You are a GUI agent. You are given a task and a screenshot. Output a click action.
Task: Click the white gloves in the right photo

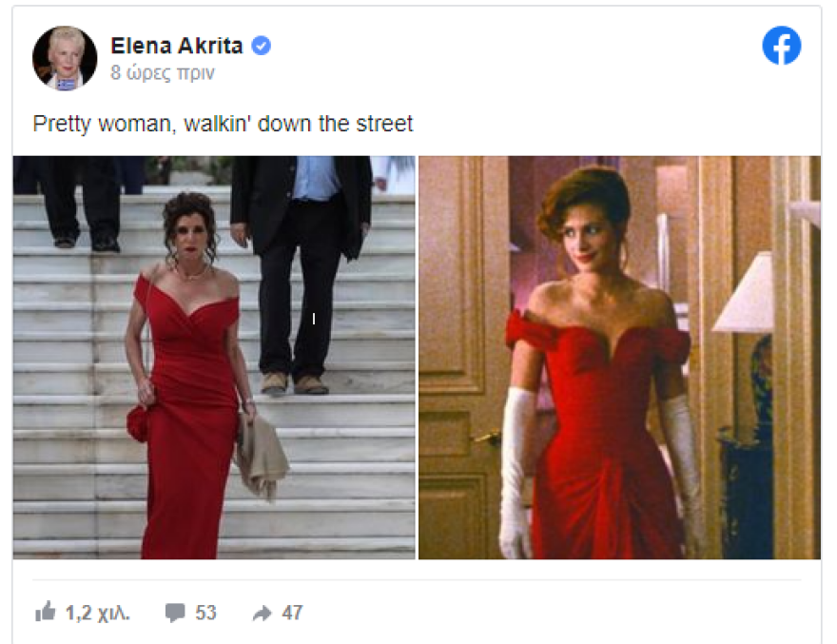516,470
